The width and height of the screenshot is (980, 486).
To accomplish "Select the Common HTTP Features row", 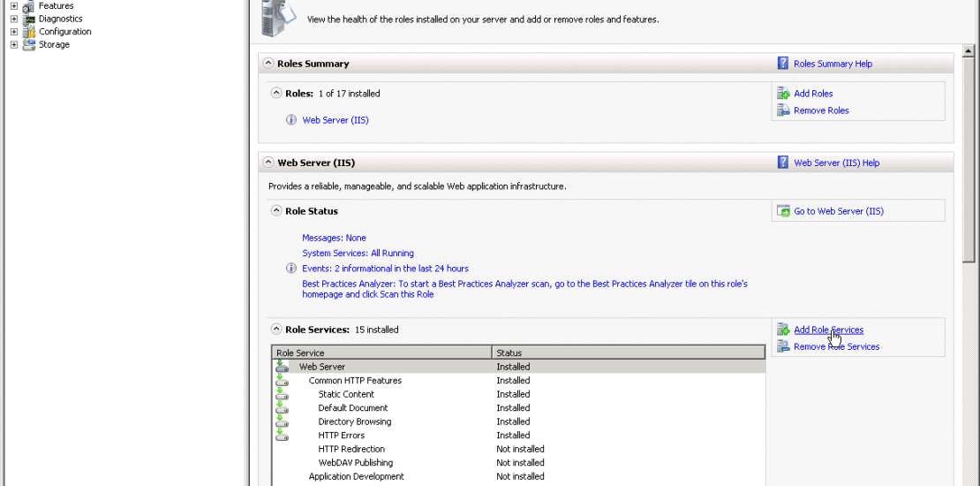I will click(519, 380).
